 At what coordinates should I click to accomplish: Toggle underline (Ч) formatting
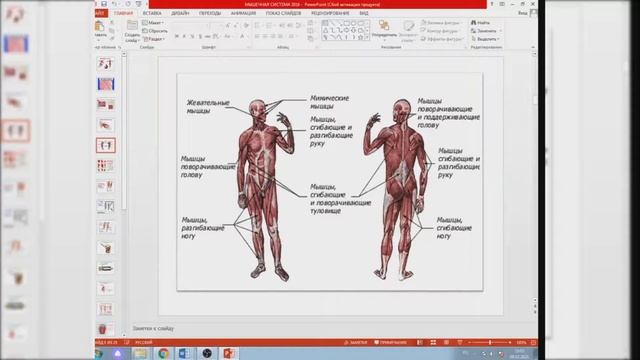click(x=192, y=37)
